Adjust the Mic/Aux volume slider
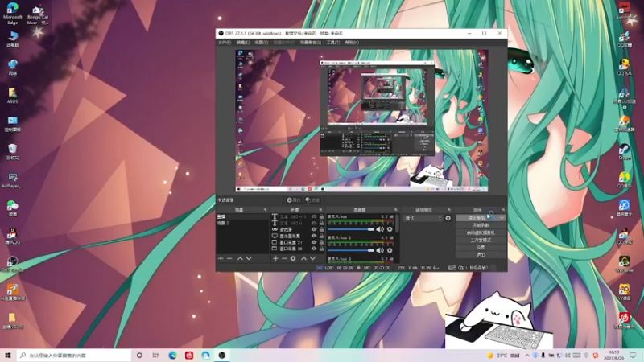 pyautogui.click(x=351, y=229)
